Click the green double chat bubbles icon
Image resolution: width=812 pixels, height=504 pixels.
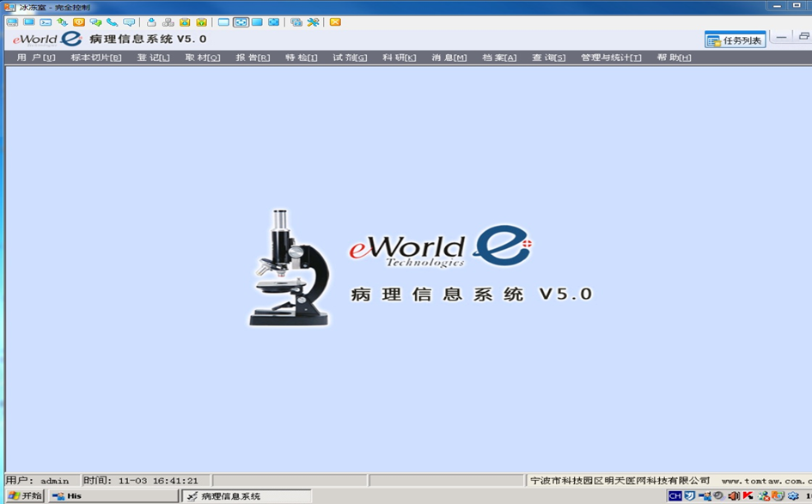95,22
